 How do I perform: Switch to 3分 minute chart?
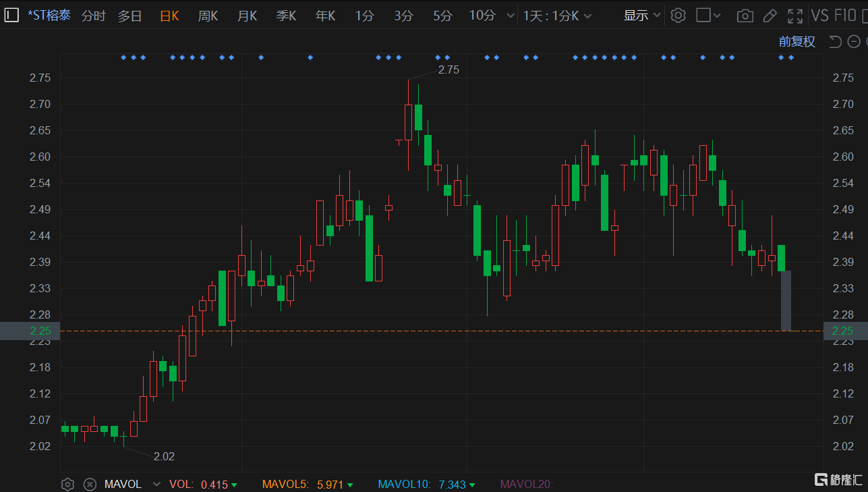403,16
